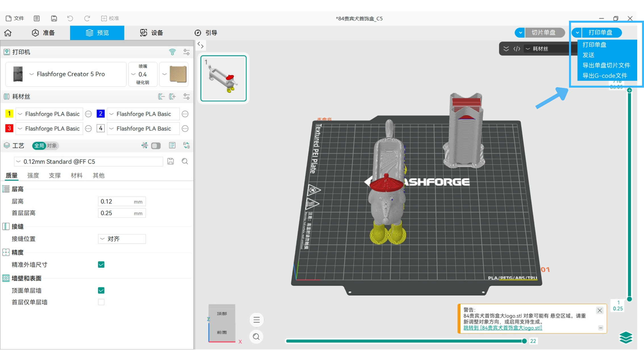644x350 pixels.
Task: Open the settings list icon in 工艺 row
Action: point(172,146)
